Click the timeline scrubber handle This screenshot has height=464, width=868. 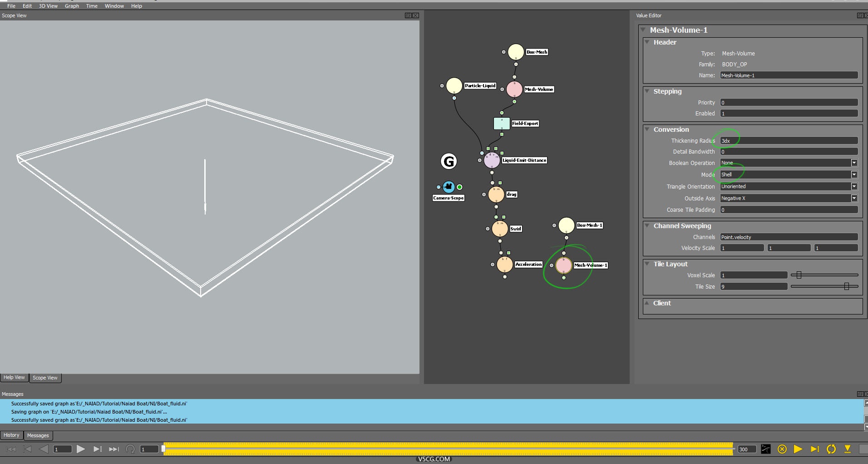point(163,449)
